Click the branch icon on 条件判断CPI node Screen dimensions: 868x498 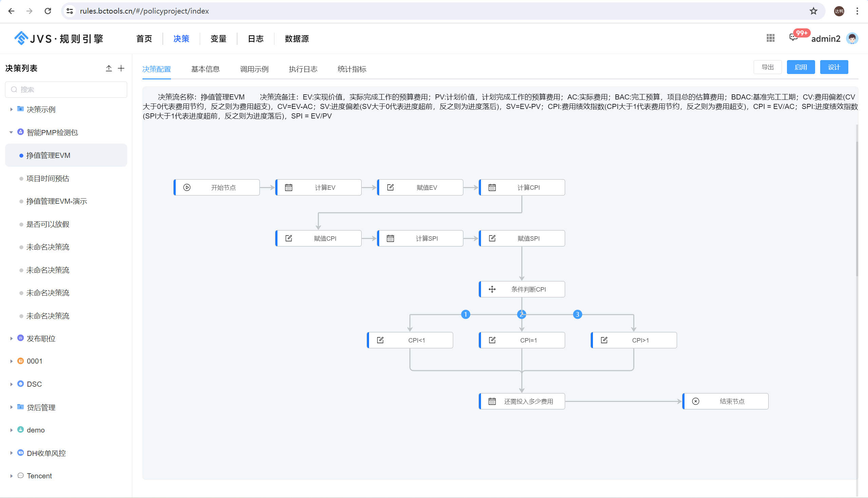point(492,289)
